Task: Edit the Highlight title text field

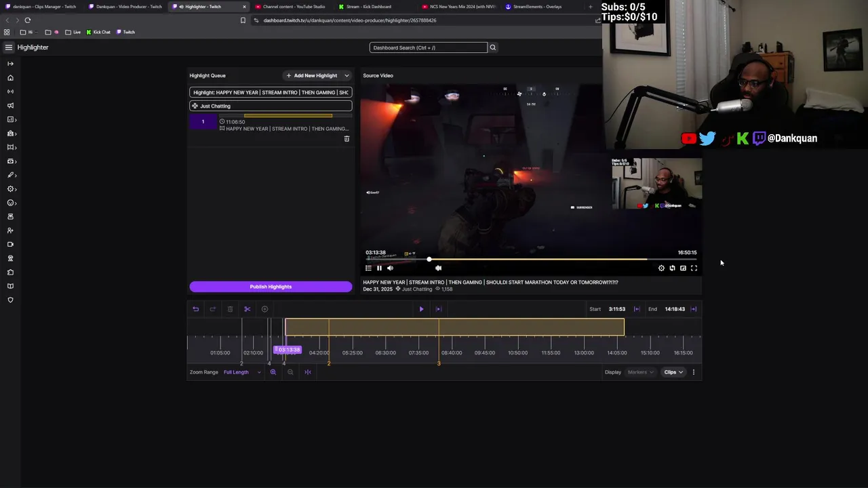Action: 271,93
